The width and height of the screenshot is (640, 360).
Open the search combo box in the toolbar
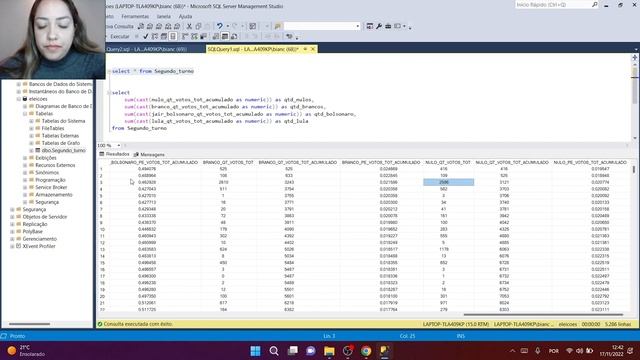(x=322, y=26)
